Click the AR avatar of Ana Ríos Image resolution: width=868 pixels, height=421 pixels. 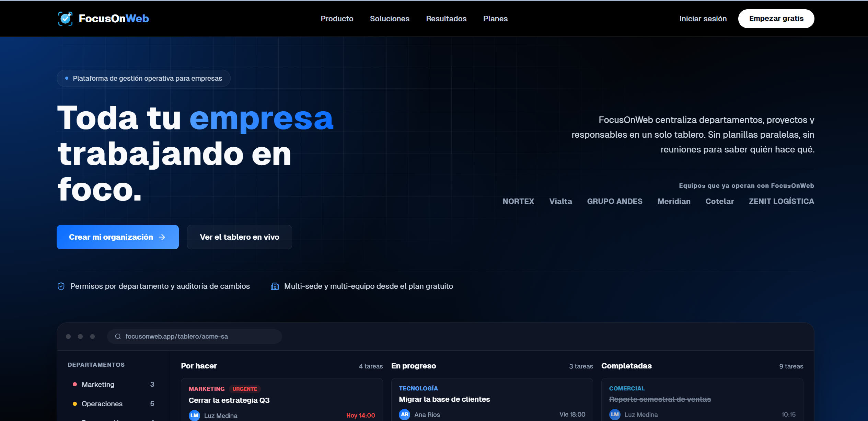tap(404, 414)
